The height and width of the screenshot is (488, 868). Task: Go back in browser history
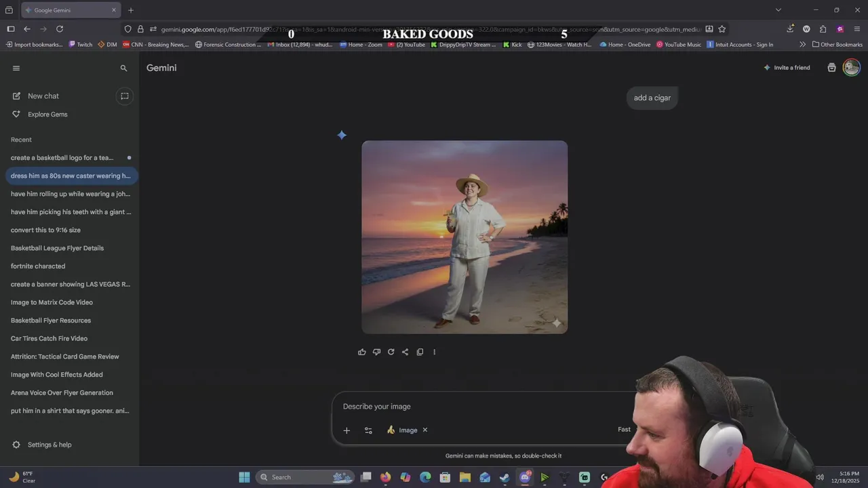27,29
